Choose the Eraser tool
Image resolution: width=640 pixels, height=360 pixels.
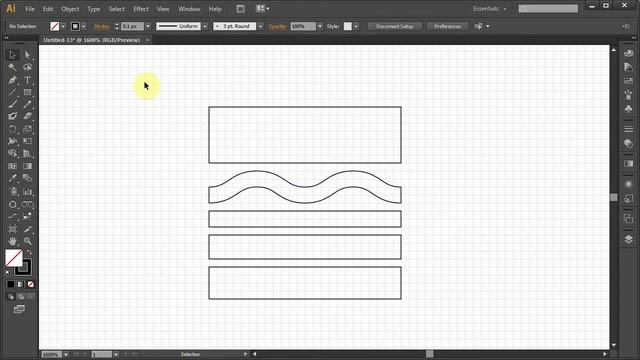point(27,116)
